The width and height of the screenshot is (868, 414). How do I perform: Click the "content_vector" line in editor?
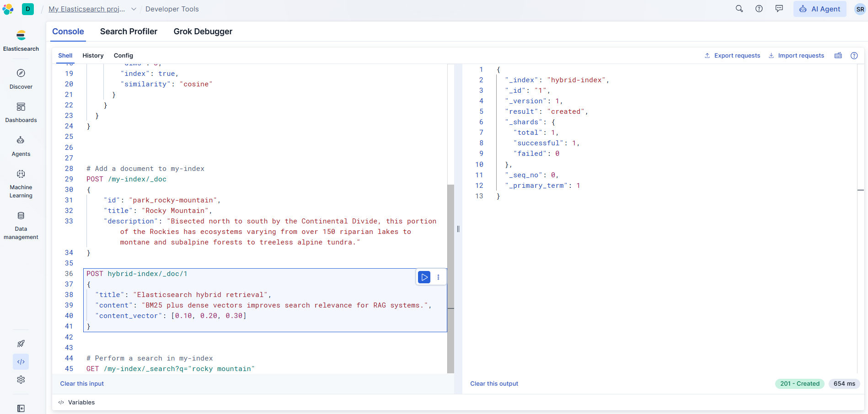[x=171, y=316]
